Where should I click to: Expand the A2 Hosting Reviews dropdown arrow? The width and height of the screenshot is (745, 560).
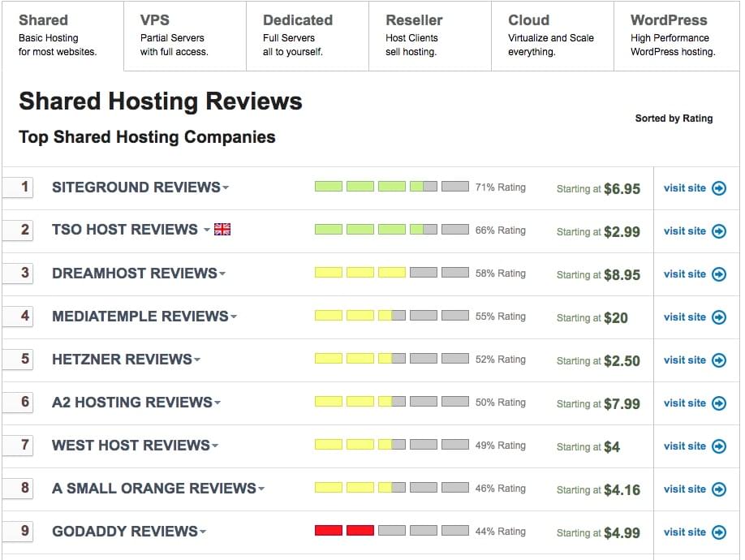click(217, 403)
